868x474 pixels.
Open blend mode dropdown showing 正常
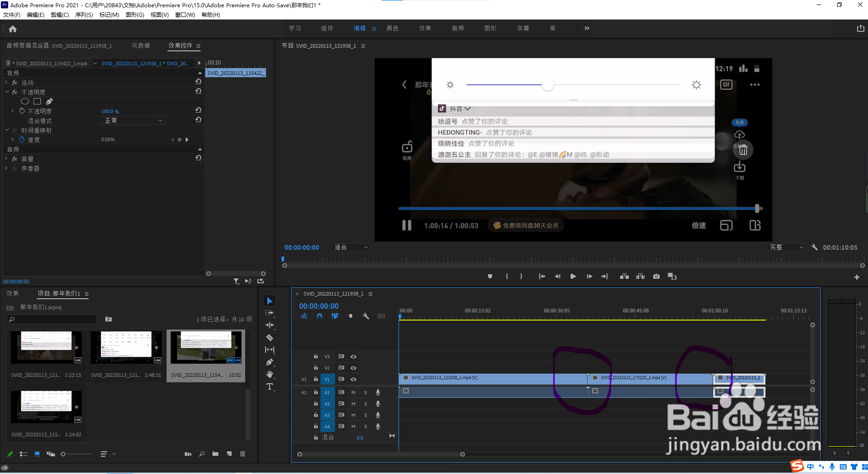point(133,121)
